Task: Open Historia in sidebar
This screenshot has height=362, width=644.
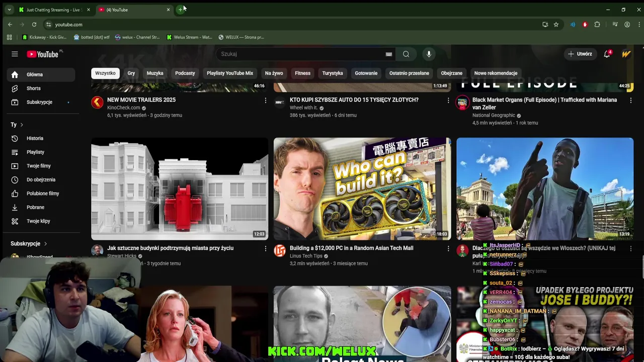Action: click(41, 138)
